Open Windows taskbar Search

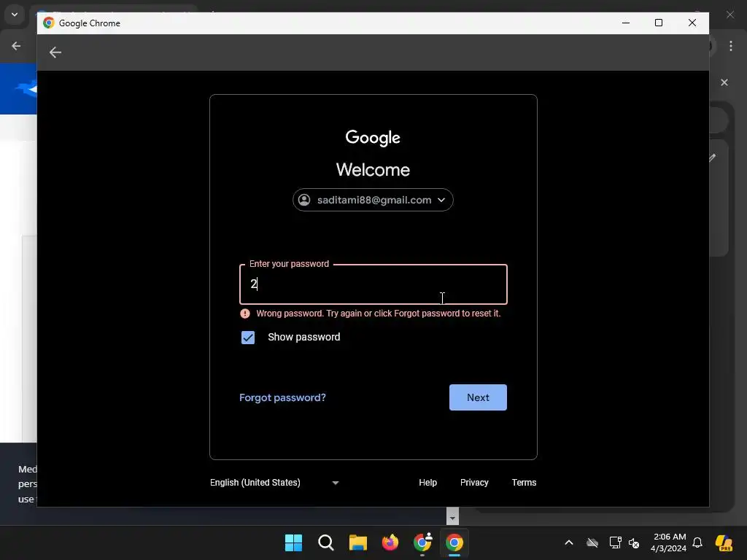tap(326, 542)
